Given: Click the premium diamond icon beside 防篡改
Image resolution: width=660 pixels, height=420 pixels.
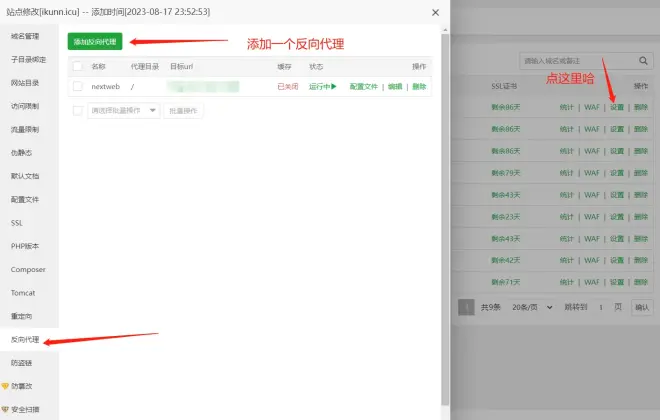Looking at the screenshot, I should pyautogui.click(x=5, y=386).
